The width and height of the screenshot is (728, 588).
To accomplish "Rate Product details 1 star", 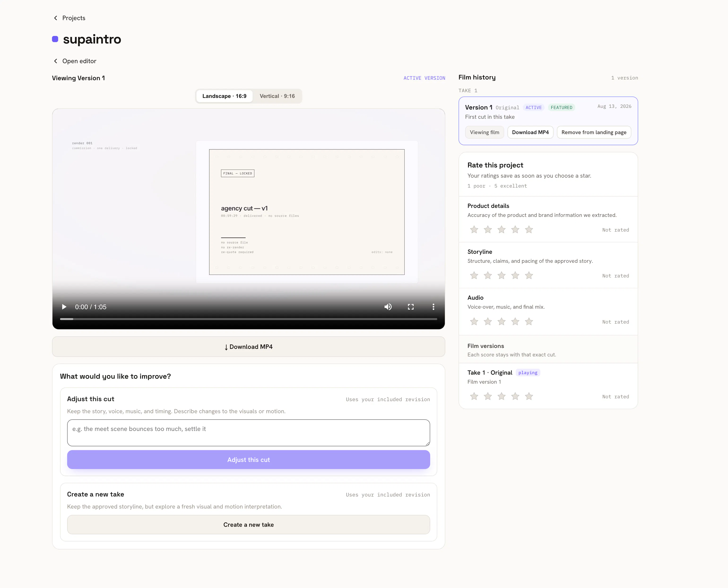I will [474, 230].
